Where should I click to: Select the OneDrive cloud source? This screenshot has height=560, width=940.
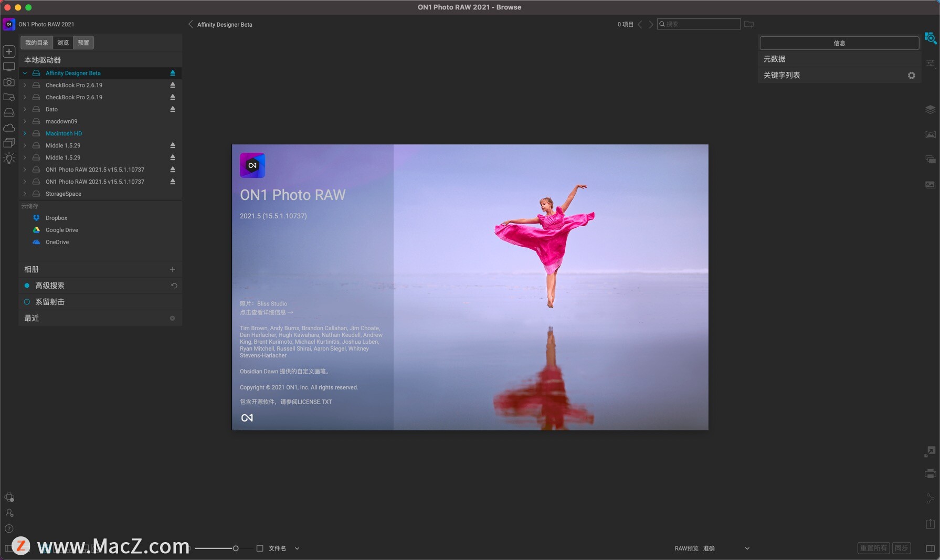click(x=100, y=242)
